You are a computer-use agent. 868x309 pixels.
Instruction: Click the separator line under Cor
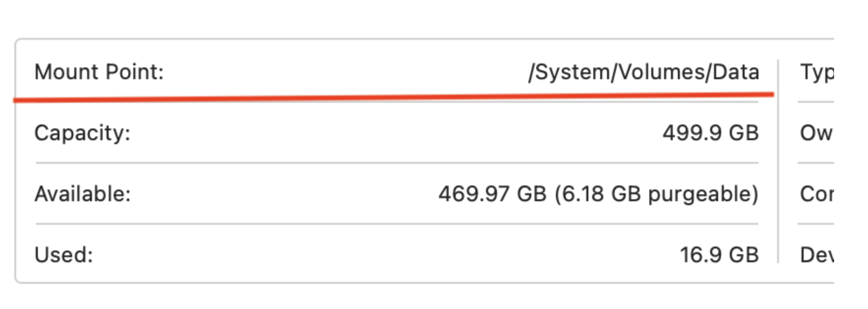point(815,224)
